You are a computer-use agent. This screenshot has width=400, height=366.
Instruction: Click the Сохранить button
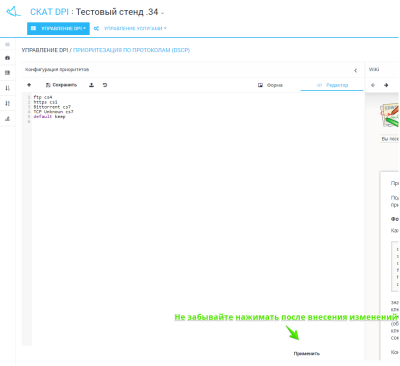click(x=61, y=85)
